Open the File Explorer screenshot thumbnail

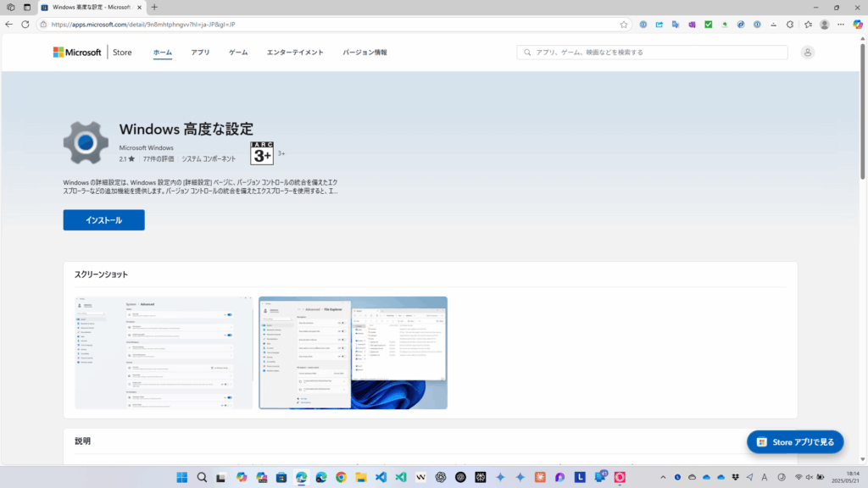point(353,353)
